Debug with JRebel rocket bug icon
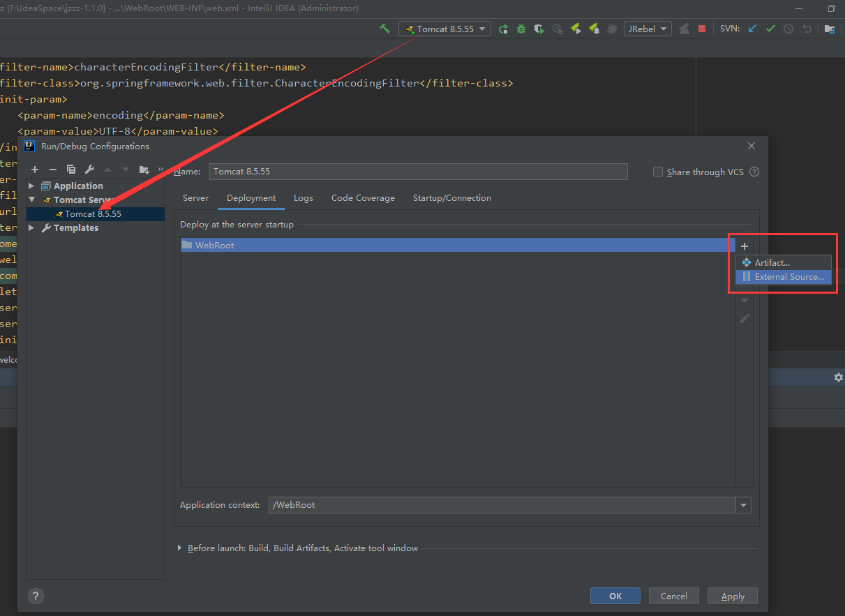This screenshot has width=845, height=616. (594, 29)
